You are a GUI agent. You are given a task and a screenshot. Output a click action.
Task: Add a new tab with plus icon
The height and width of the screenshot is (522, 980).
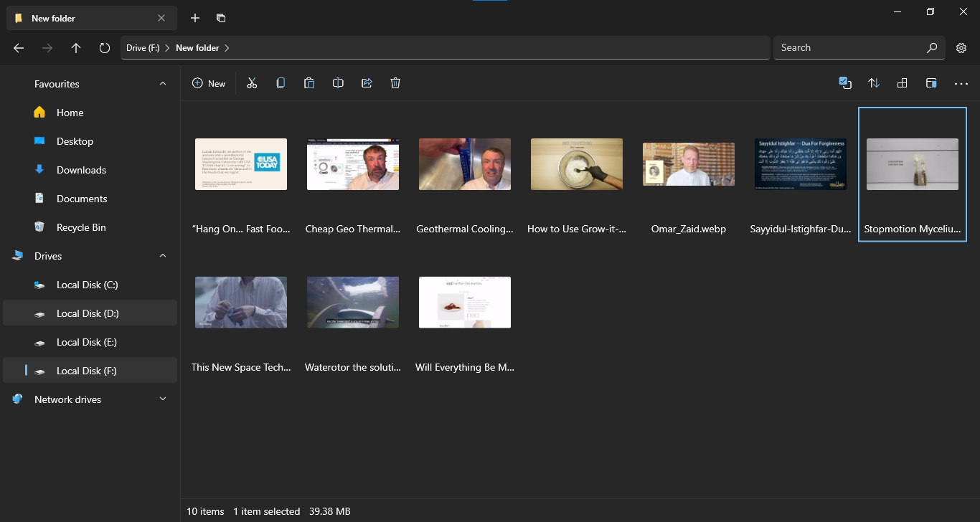(195, 18)
